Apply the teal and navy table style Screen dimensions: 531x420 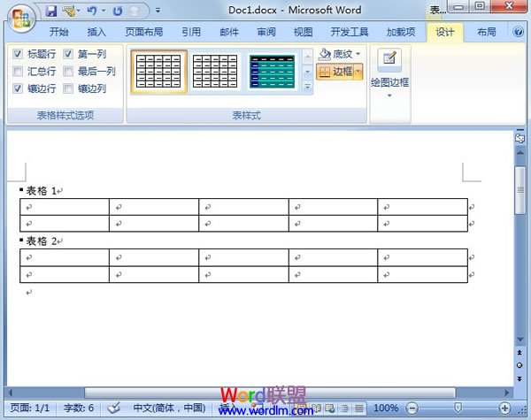(272, 72)
